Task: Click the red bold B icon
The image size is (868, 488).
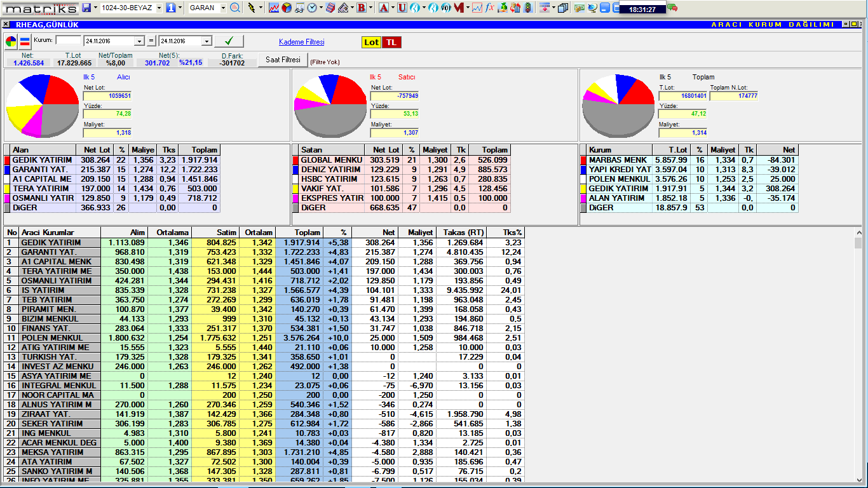Action: pyautogui.click(x=362, y=8)
